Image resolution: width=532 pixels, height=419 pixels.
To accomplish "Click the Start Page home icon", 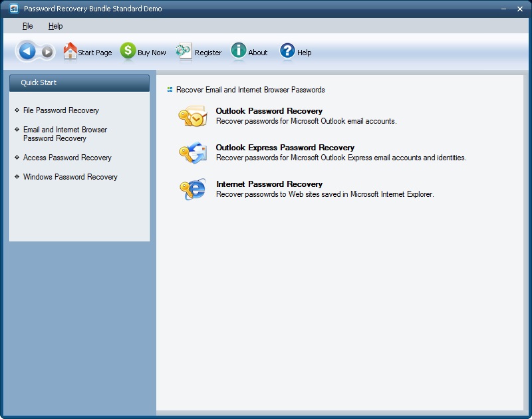I will 69,51.
